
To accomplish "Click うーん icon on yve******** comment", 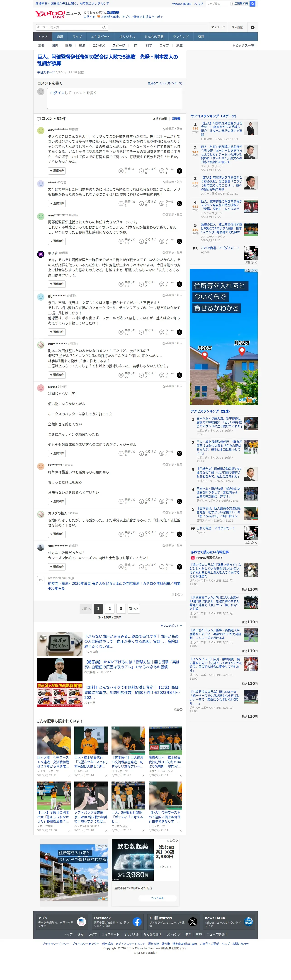I will (x=162, y=241).
